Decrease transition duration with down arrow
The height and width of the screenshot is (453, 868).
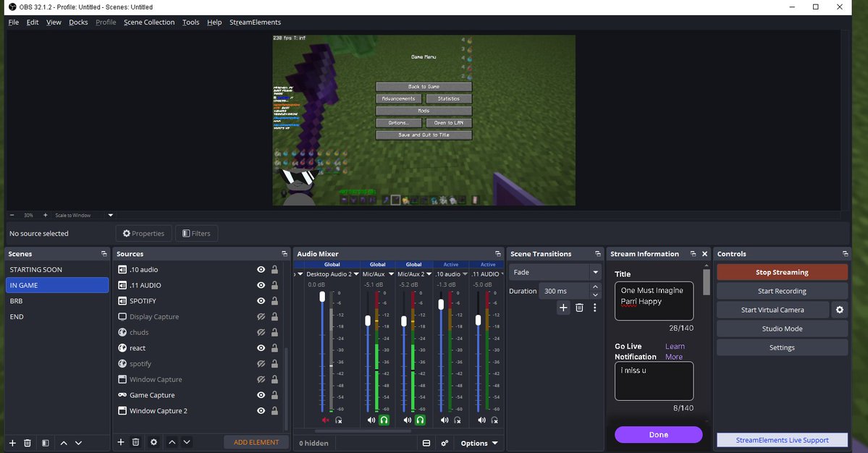tap(595, 295)
